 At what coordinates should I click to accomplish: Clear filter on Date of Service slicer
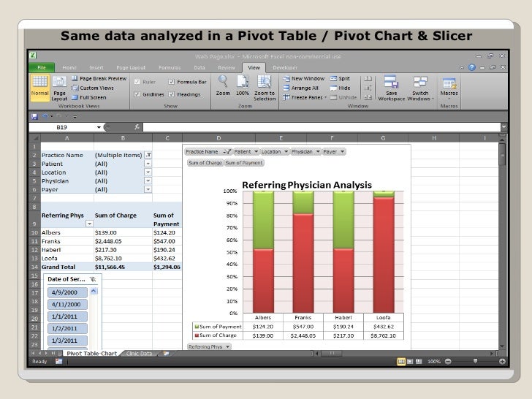click(x=93, y=279)
